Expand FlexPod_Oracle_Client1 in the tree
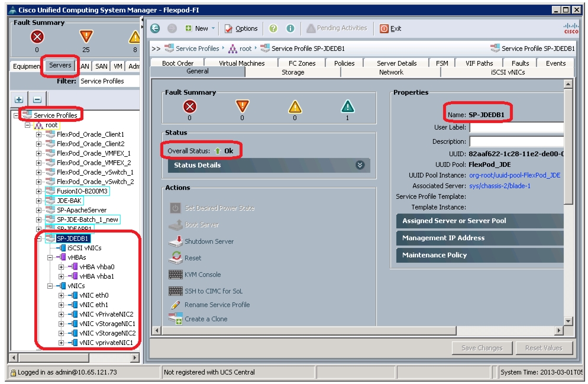Image resolution: width=588 pixels, height=384 pixels. click(x=38, y=134)
